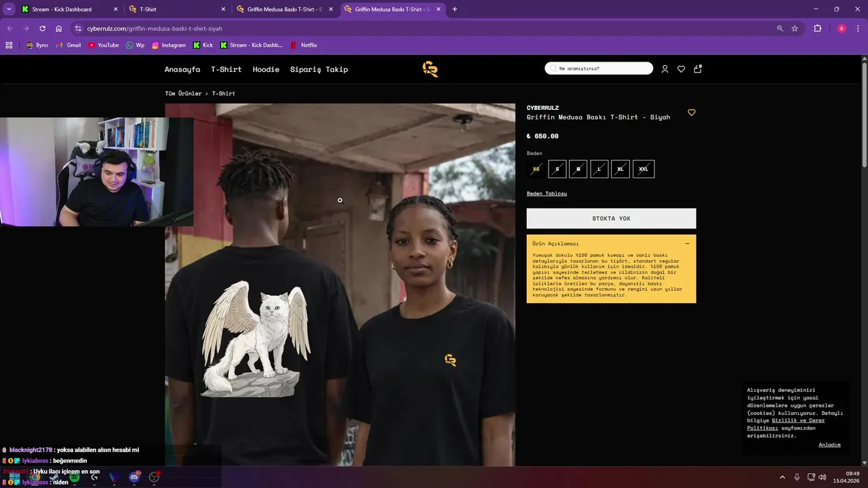Accept cookies with Anladım
This screenshot has height=488, width=868.
(x=829, y=445)
